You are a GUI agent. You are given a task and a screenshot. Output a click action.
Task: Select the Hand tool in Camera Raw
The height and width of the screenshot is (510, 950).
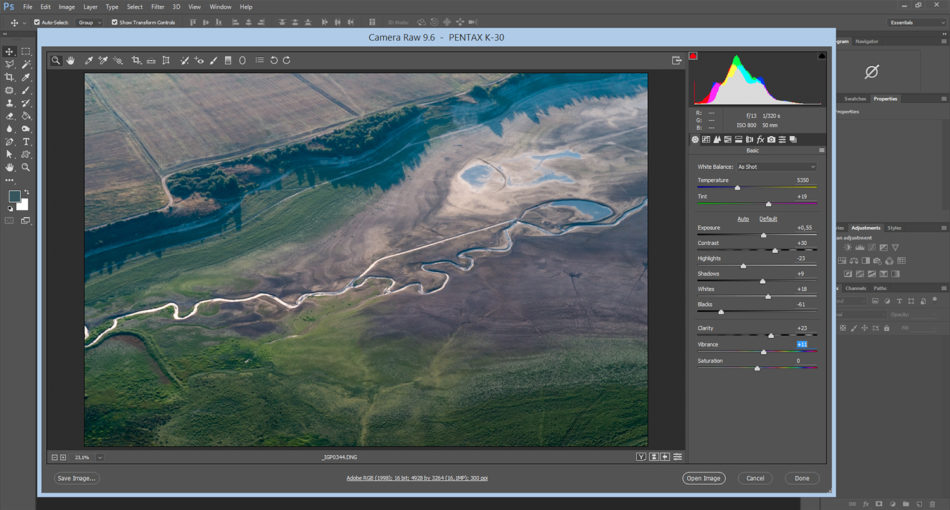click(x=71, y=60)
